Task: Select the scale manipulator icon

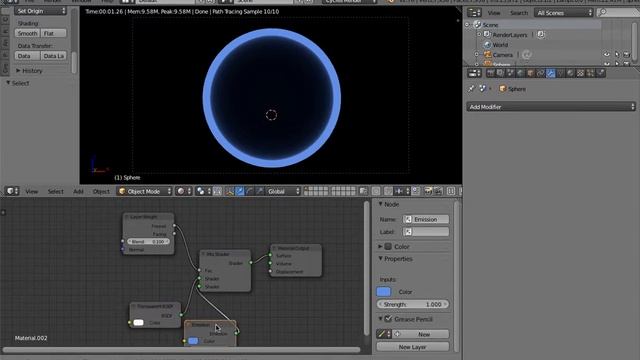Action: pos(260,191)
